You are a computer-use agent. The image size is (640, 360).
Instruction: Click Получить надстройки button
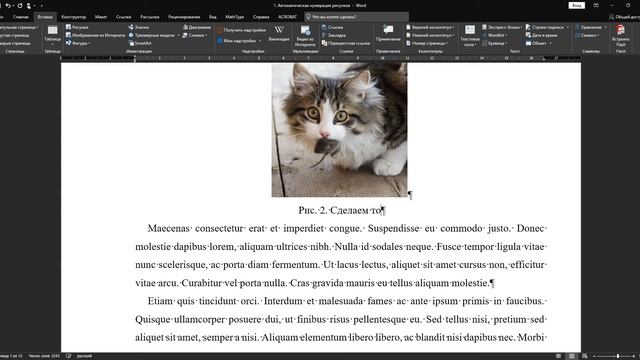tap(241, 30)
